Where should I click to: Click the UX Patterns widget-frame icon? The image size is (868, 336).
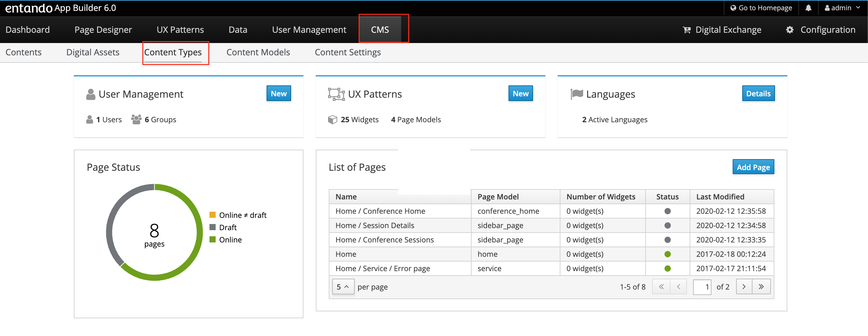click(336, 94)
